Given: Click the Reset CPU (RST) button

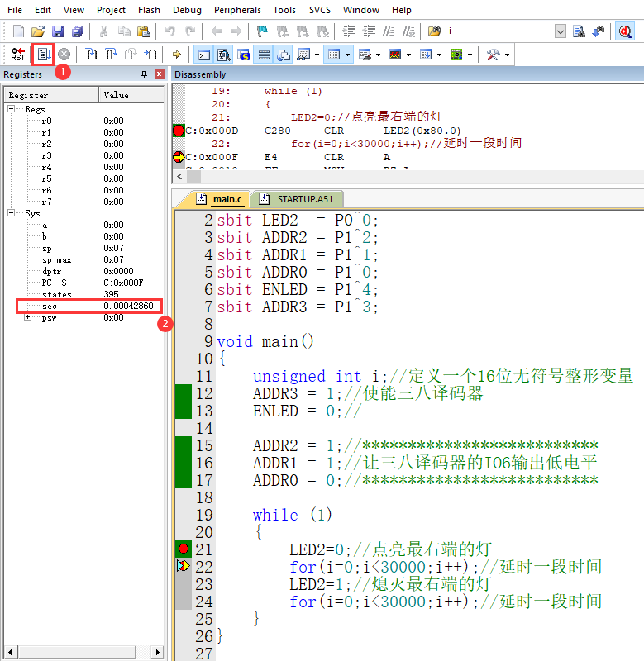Looking at the screenshot, I should click(17, 55).
